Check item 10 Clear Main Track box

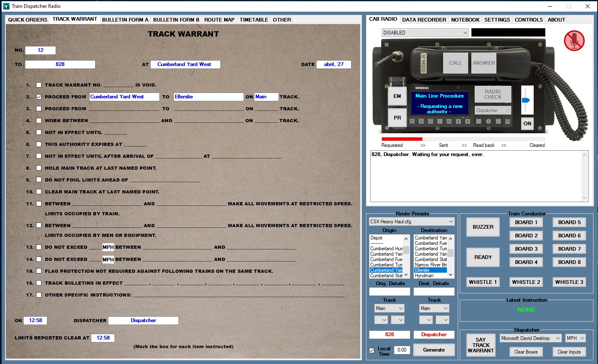tap(39, 192)
